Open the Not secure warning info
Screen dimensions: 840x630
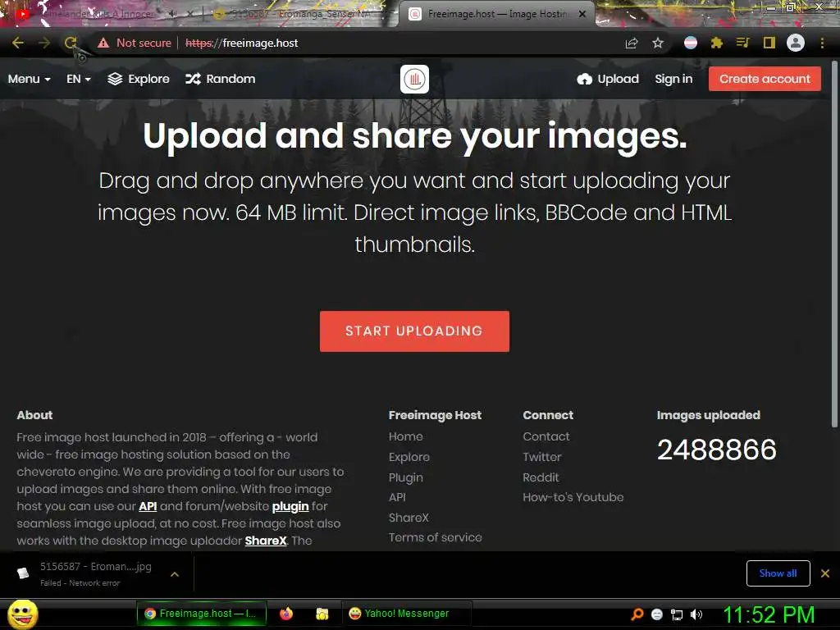coord(135,43)
